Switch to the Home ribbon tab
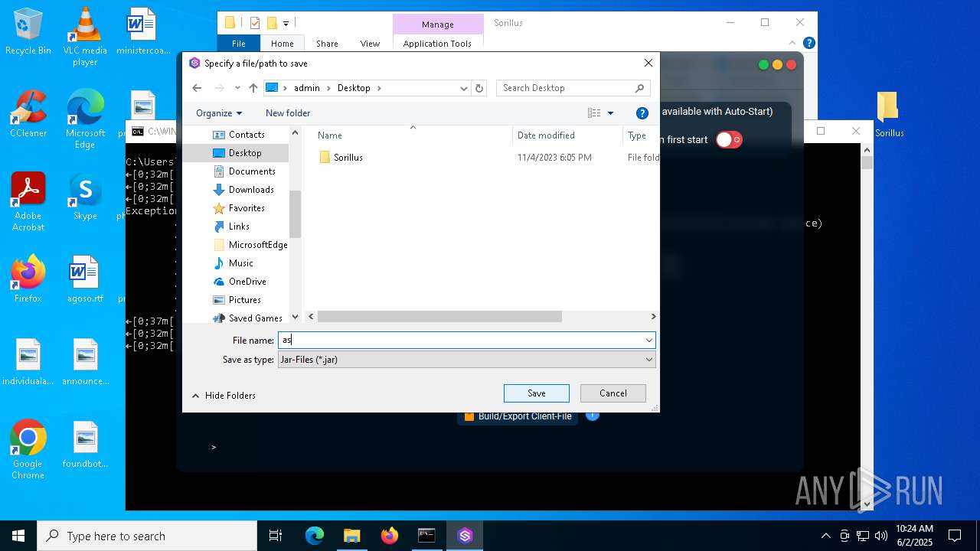Screen dimensions: 980x551 (282, 44)
